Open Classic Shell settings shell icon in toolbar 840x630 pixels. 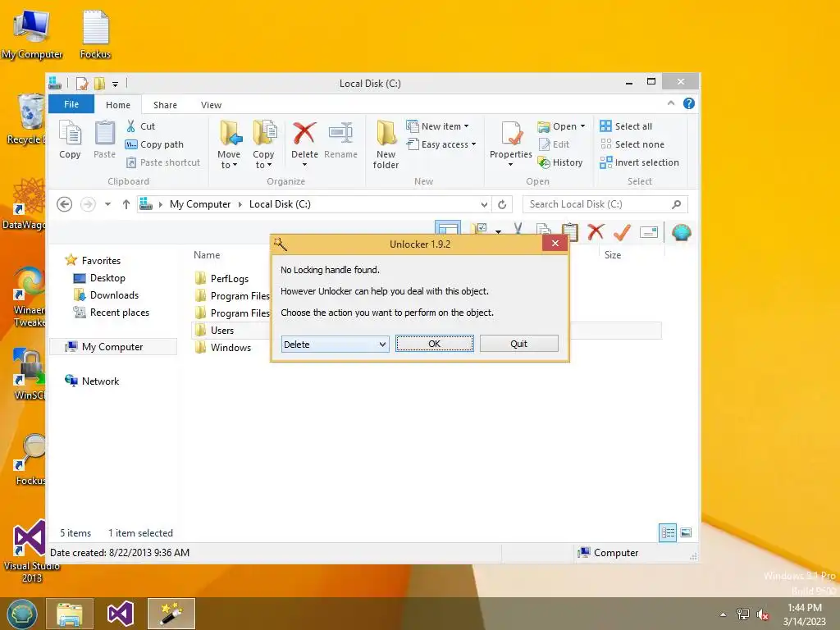coord(681,232)
